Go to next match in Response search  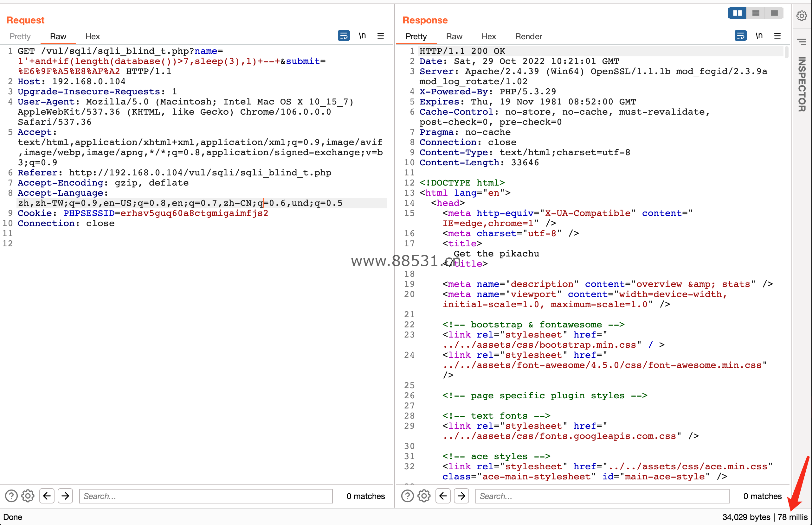(x=461, y=496)
